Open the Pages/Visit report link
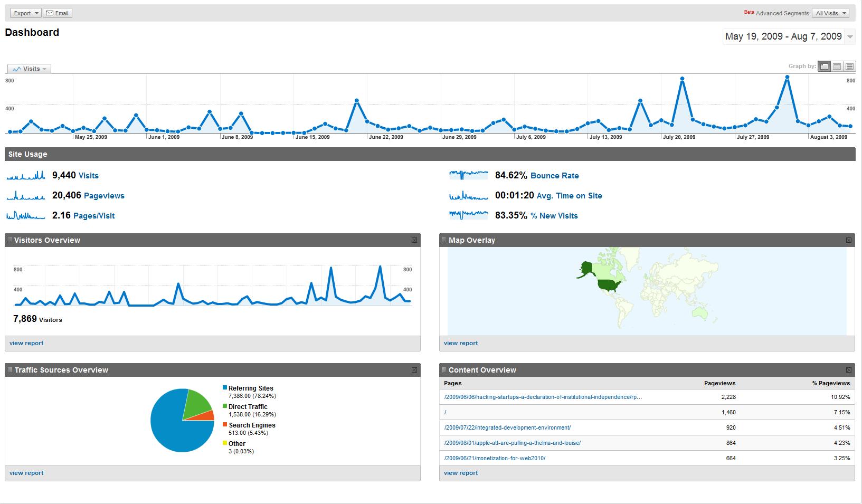862x504 pixels. 94,216
